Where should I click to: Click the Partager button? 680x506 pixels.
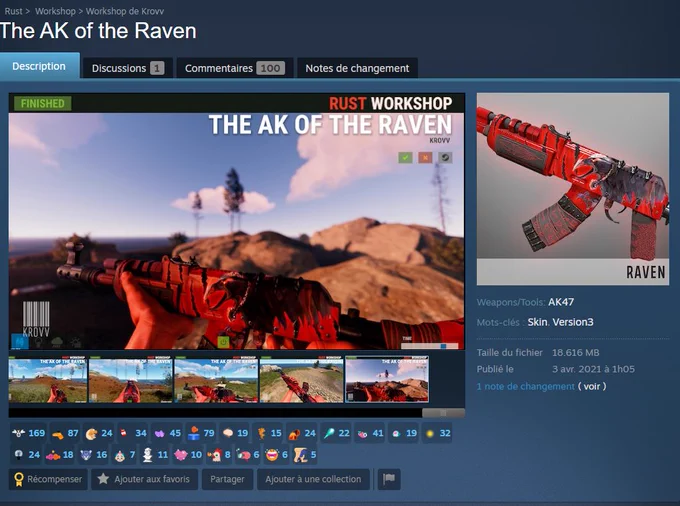pyautogui.click(x=227, y=479)
